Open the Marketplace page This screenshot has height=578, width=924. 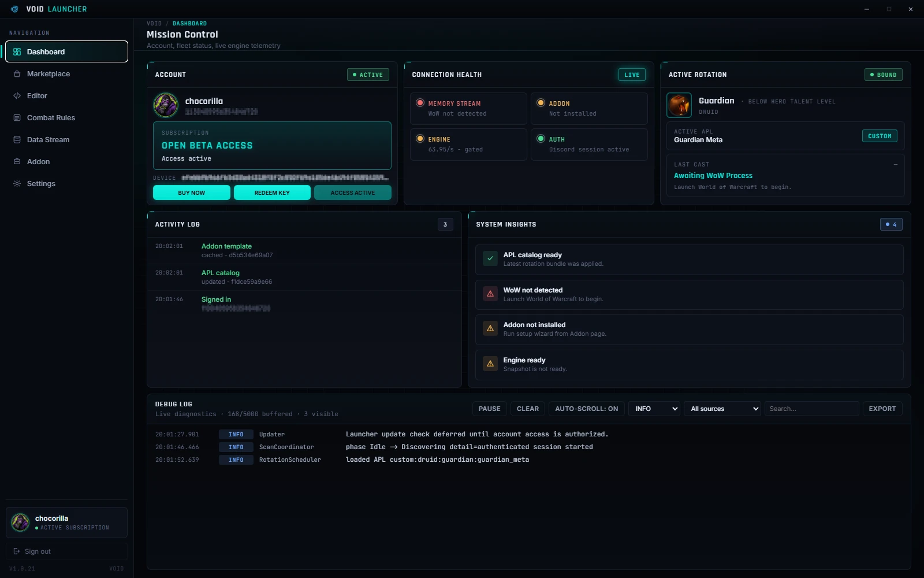point(66,74)
